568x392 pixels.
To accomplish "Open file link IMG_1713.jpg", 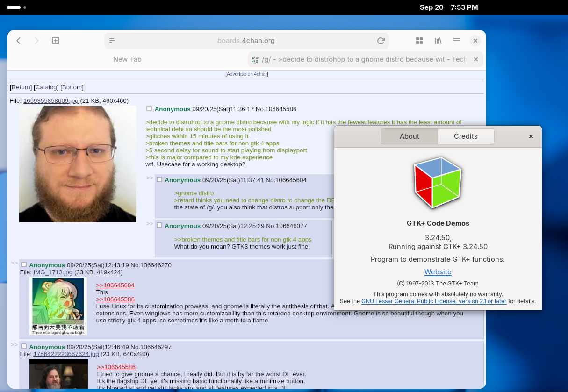I will coord(53,272).
